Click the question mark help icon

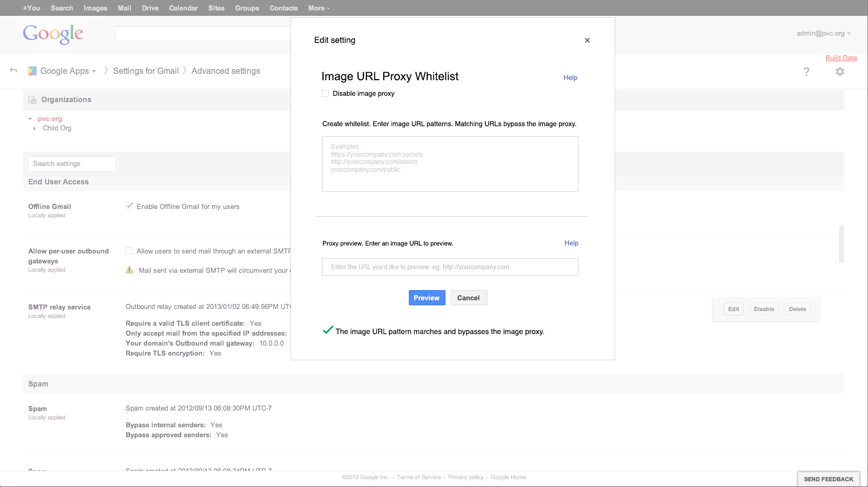click(806, 71)
